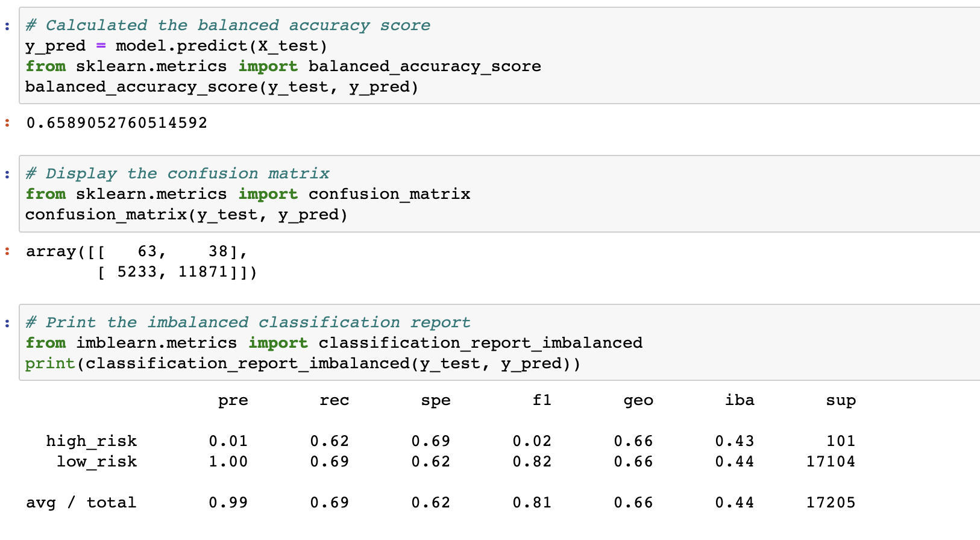980x540 pixels.
Task: Click the comment '# Print the imbalanced classification report'
Action: [248, 322]
